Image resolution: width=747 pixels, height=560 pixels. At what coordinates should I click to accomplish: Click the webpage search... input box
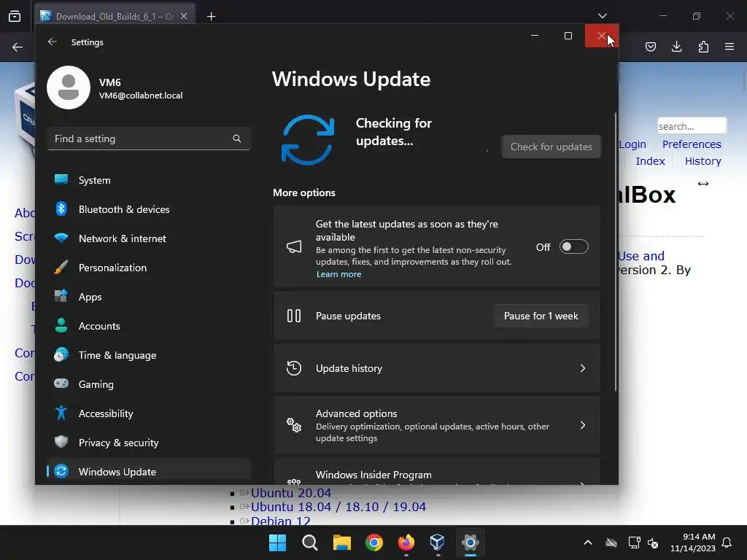point(692,125)
